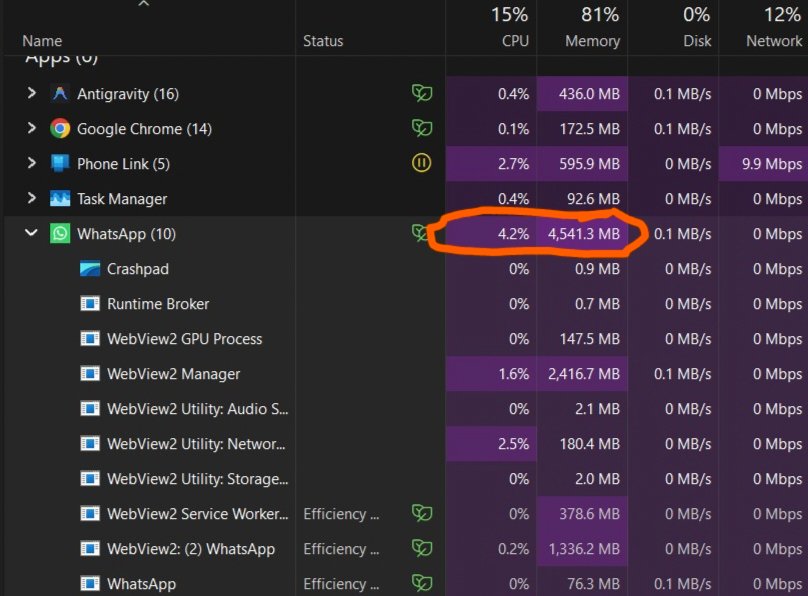Click the 436.0 MB memory value
The image size is (808, 596).
tap(589, 94)
